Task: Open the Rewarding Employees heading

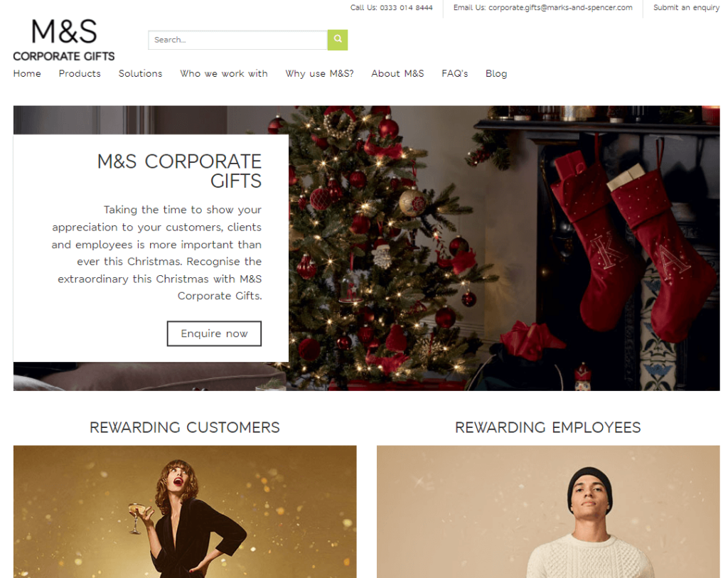Action: [548, 427]
